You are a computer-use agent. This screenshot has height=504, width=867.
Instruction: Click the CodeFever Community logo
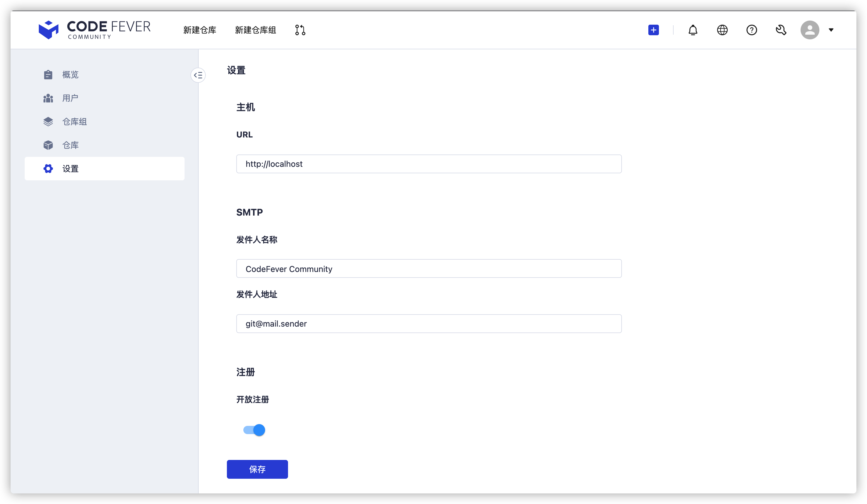pyautogui.click(x=95, y=30)
